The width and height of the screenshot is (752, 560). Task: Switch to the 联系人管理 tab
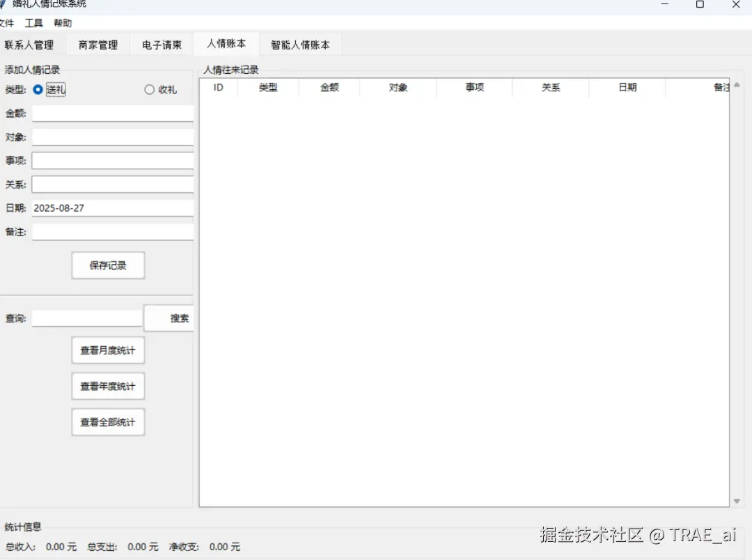click(x=30, y=45)
